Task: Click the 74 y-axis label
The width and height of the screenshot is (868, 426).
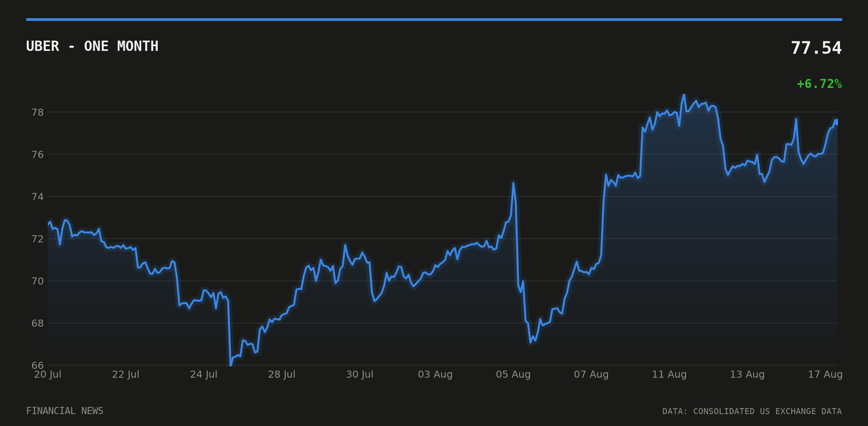Action: pos(37,197)
